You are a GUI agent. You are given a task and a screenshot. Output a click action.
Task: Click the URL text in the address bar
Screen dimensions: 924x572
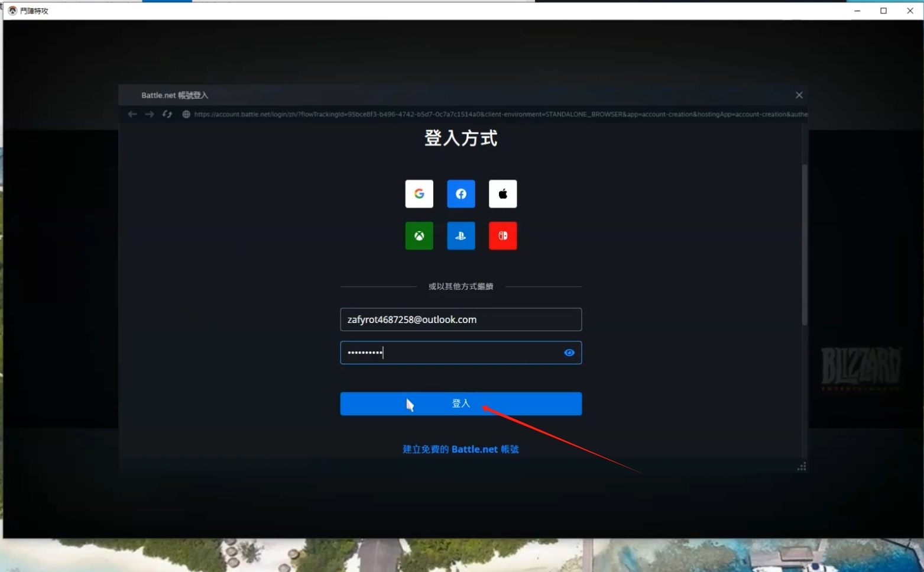pyautogui.click(x=501, y=114)
